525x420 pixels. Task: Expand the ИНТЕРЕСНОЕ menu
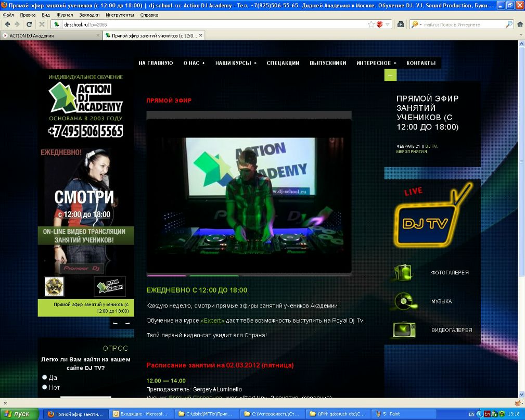tap(376, 63)
